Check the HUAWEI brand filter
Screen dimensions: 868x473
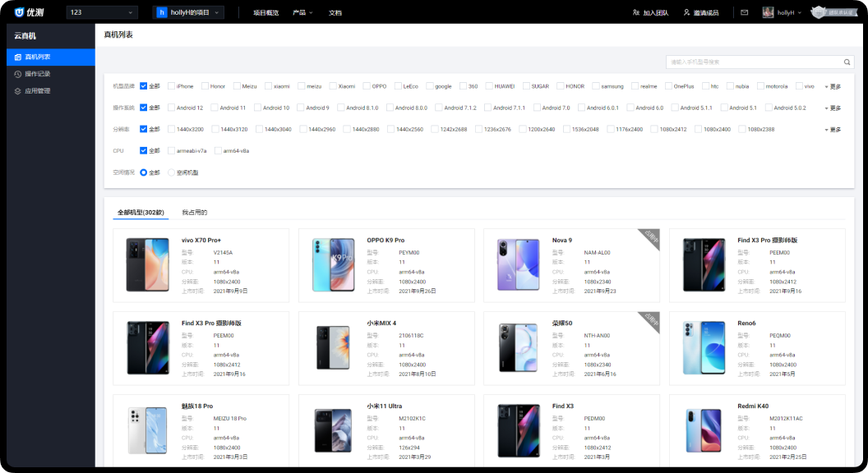pos(489,86)
